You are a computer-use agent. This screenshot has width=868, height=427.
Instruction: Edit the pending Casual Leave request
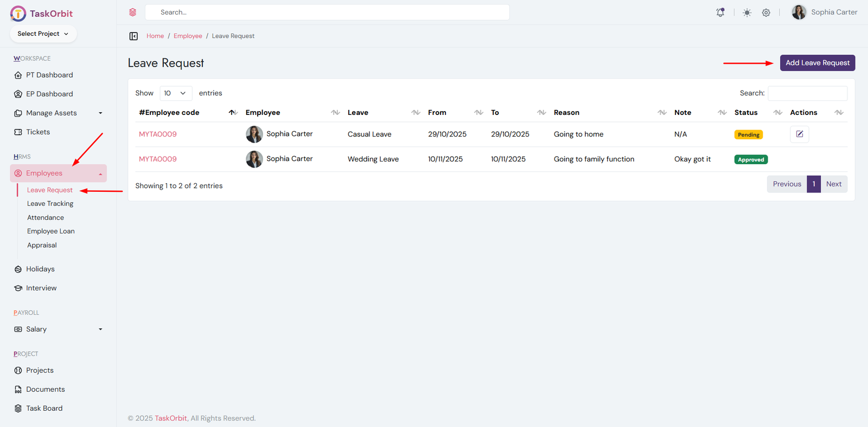[800, 134]
